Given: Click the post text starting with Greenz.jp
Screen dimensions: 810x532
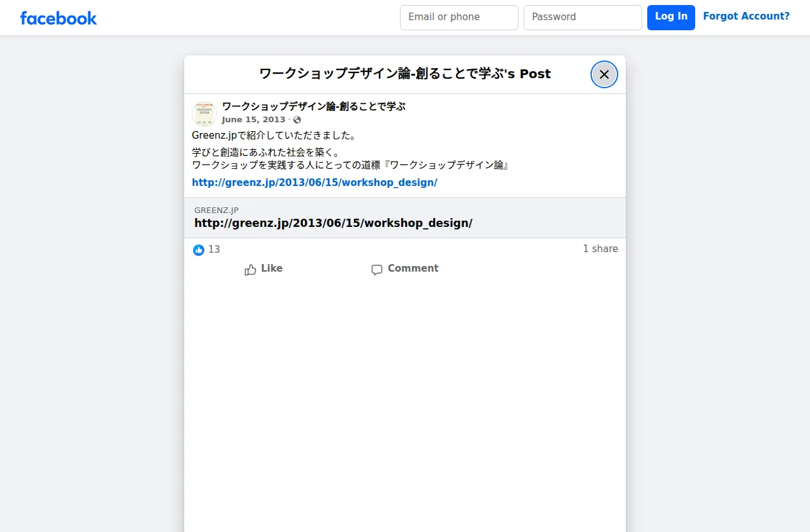Looking at the screenshot, I should (274, 136).
